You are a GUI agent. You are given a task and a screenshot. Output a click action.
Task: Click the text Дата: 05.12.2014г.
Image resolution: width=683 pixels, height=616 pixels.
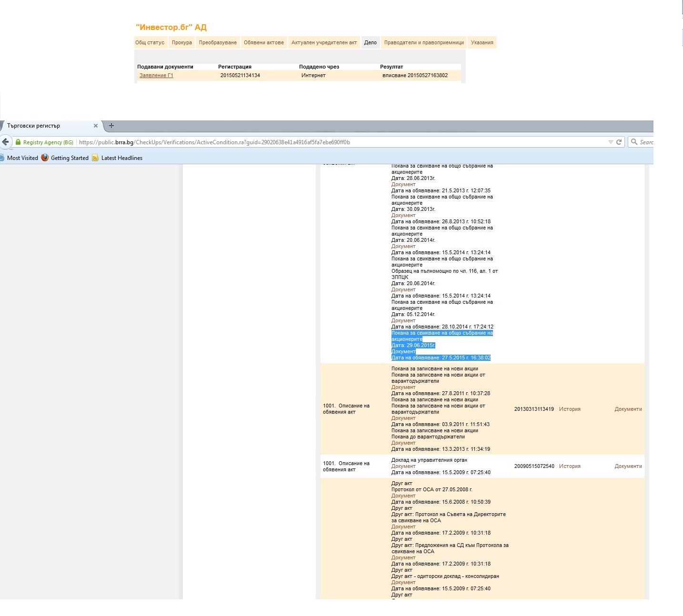click(413, 314)
